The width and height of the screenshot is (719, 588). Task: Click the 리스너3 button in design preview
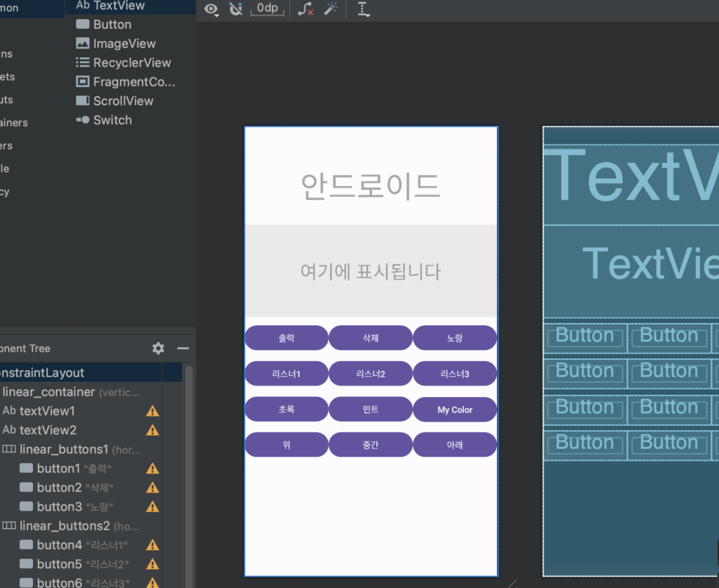click(455, 374)
